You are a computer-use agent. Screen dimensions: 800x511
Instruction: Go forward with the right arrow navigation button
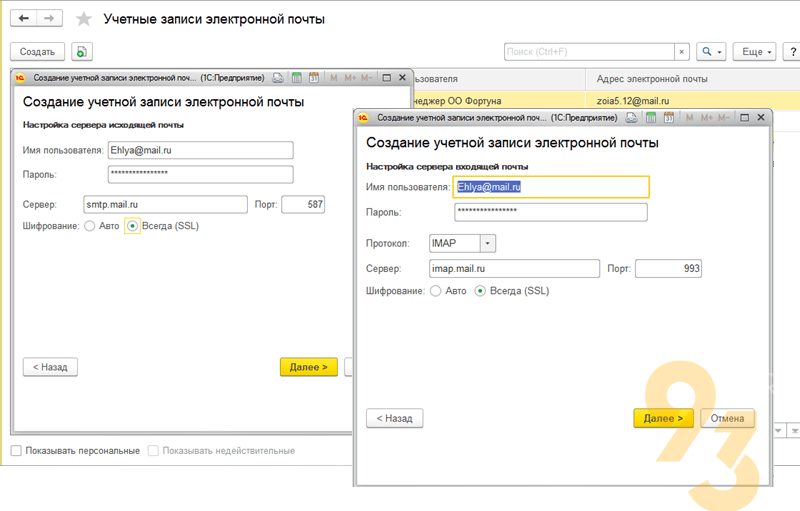49,19
